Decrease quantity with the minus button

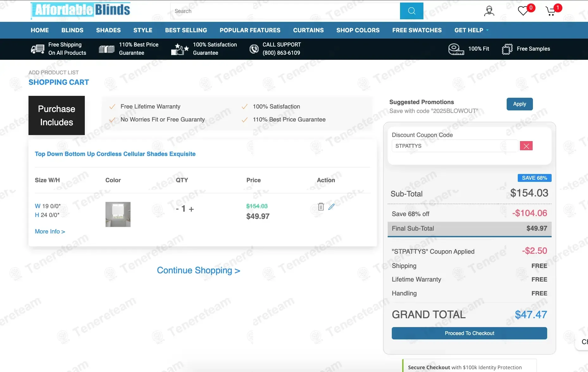pos(177,209)
